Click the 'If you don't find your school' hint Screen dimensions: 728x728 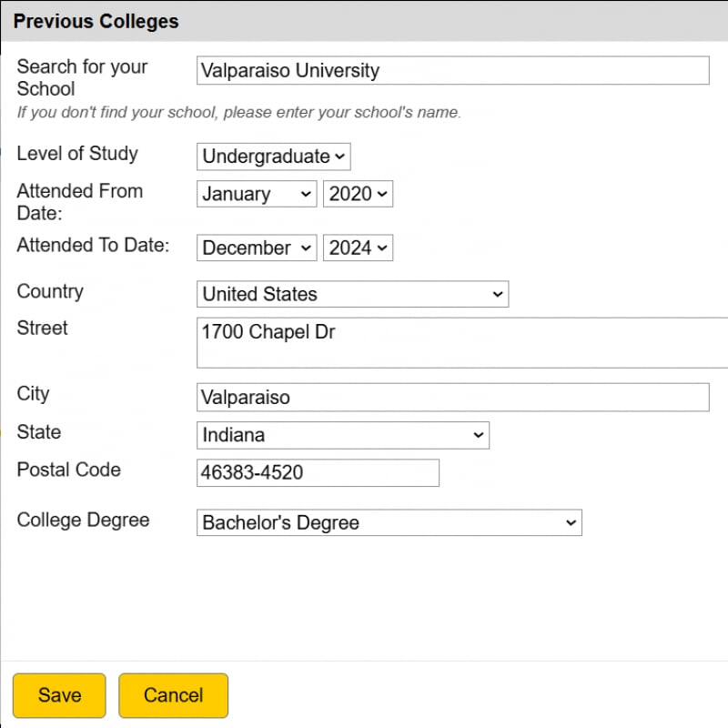point(239,112)
